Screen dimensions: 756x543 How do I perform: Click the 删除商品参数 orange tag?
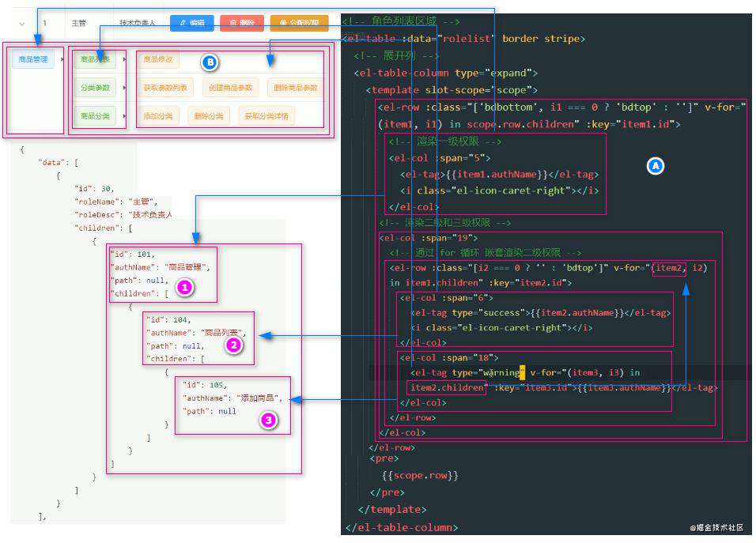point(296,88)
